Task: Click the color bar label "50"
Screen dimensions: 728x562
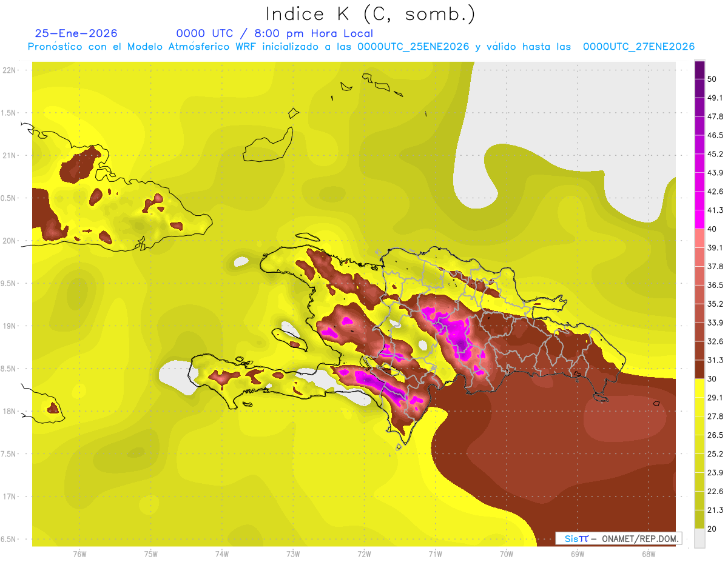Action: coord(712,79)
